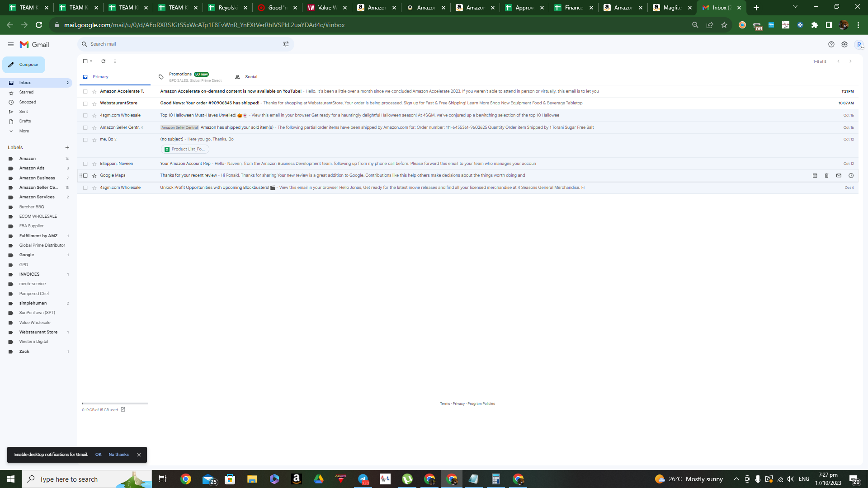868x488 pixels.
Task: Open Windows Start menu
Action: pyautogui.click(x=11, y=479)
